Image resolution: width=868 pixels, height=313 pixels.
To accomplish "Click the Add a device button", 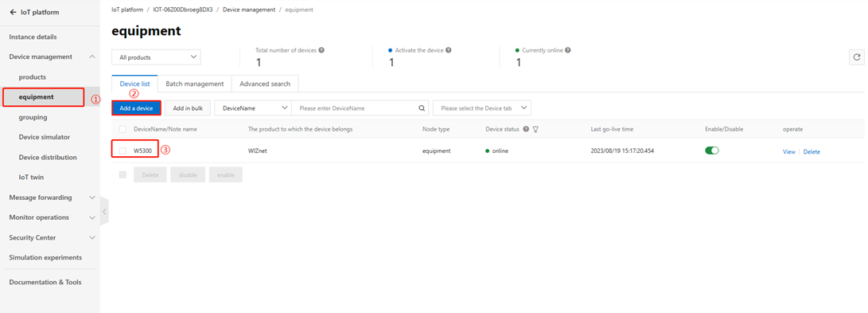I will 136,108.
